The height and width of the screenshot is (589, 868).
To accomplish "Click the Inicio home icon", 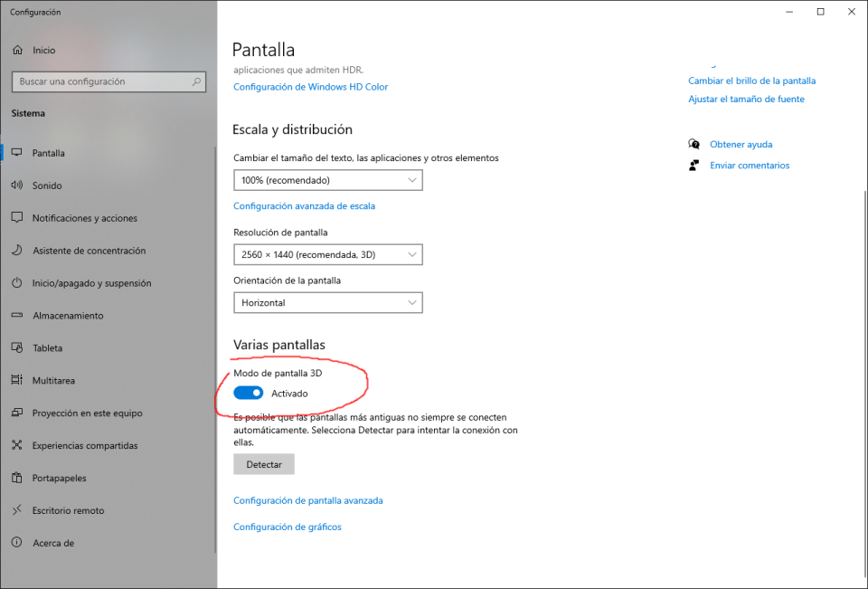I will 16,51.
